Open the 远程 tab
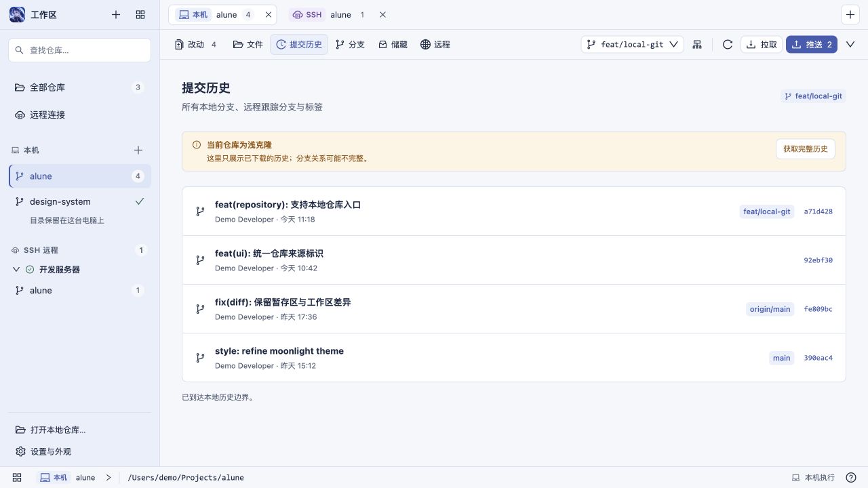 tap(435, 44)
